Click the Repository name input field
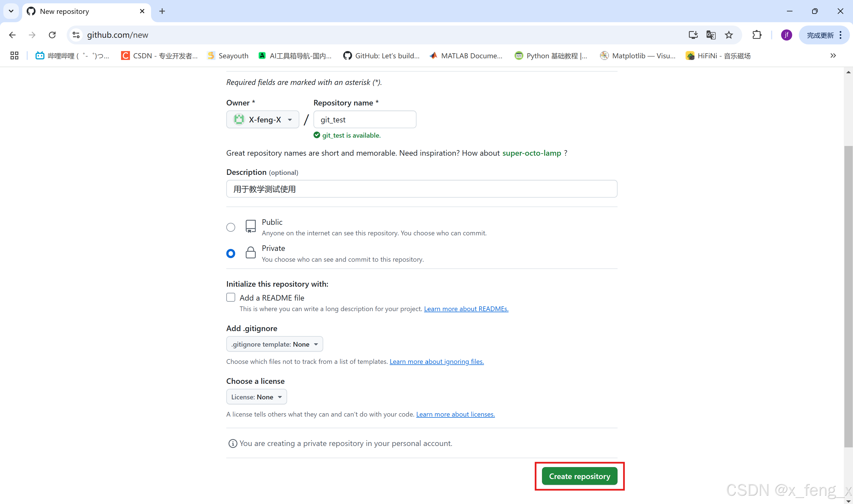 click(365, 120)
